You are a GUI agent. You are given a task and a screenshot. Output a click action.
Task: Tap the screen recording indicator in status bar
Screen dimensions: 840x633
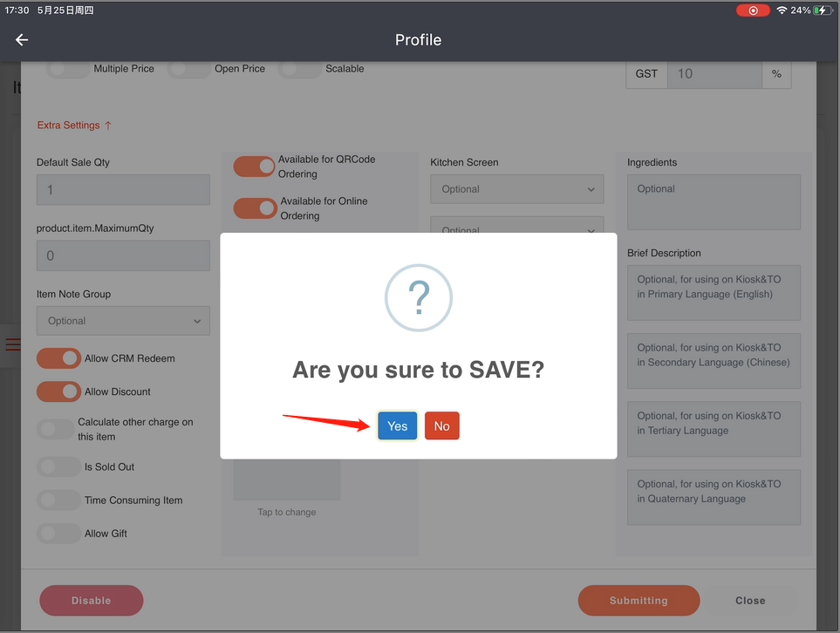coord(752,10)
